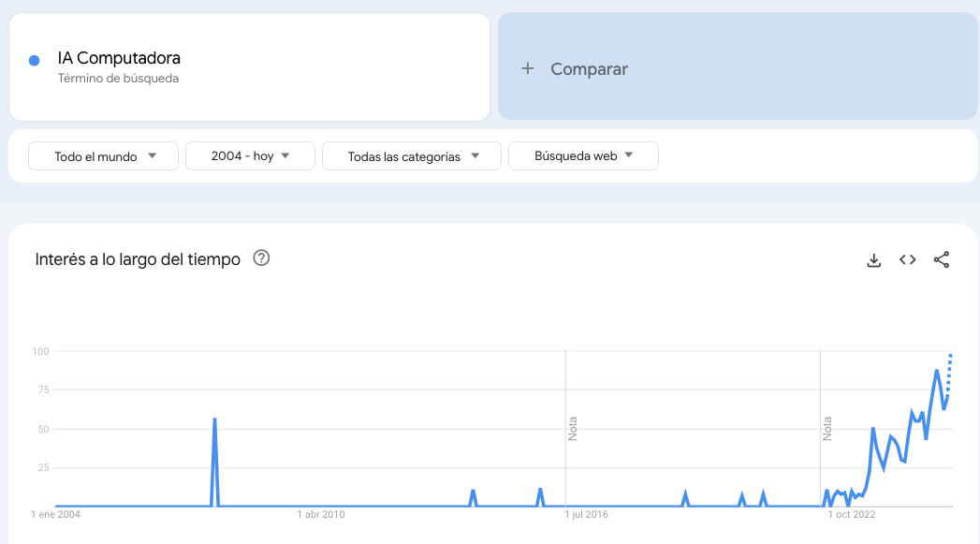
Task: Select the IA Computadora search term card
Action: pyautogui.click(x=248, y=66)
